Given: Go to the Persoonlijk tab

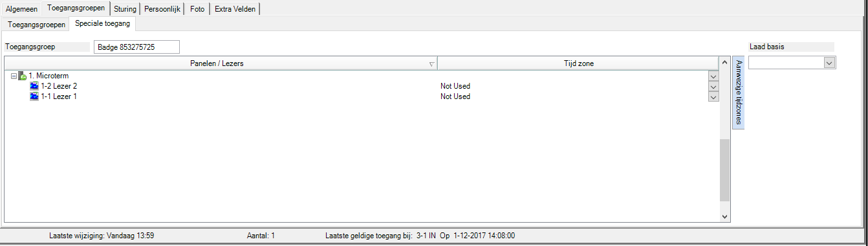Looking at the screenshot, I should pos(162,9).
